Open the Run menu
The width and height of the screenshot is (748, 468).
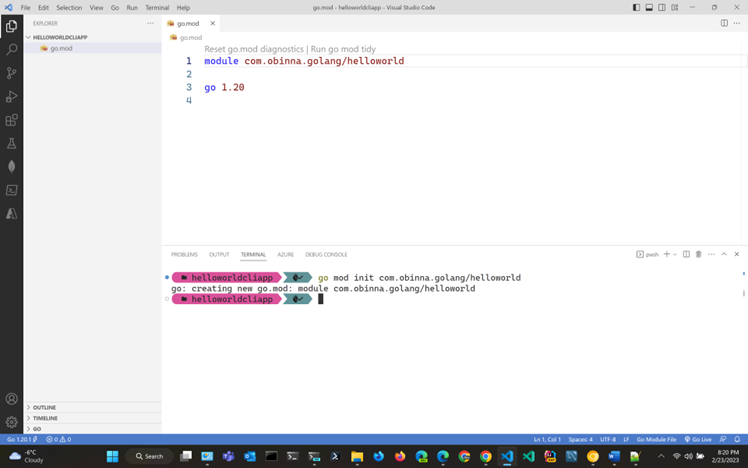click(x=132, y=8)
